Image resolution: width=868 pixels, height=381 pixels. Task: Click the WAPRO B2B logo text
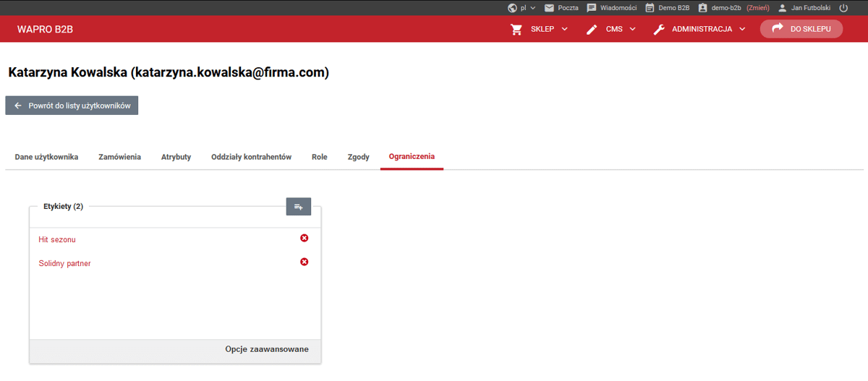click(45, 30)
